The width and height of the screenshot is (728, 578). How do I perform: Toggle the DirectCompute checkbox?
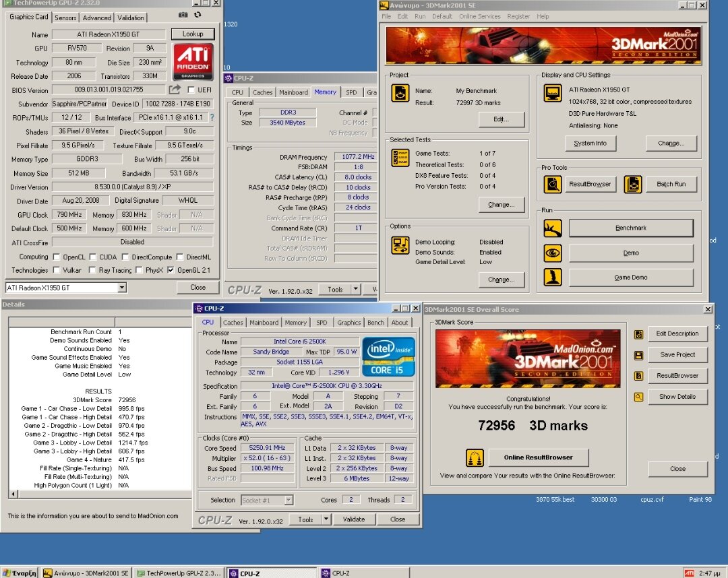point(125,257)
